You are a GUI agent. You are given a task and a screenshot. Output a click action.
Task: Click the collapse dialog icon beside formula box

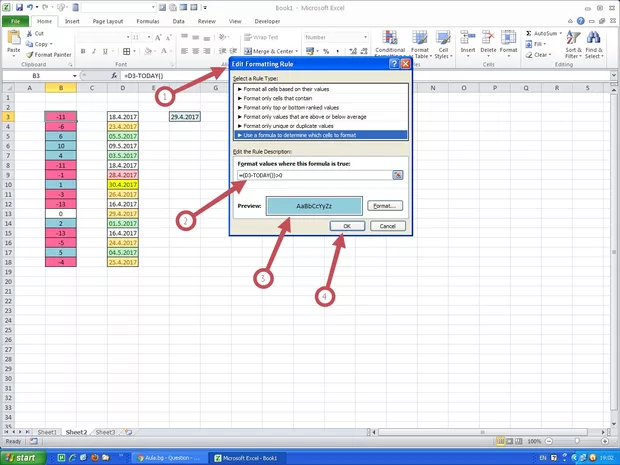click(x=397, y=175)
